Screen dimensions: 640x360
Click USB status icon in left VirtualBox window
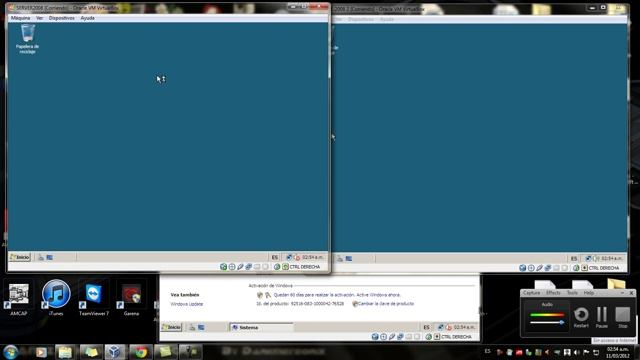tap(240, 267)
